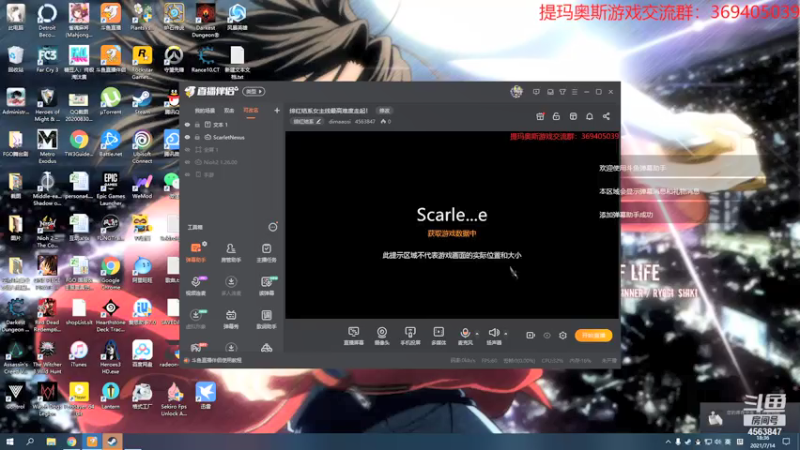Toggle visibility of ScarletNexus source

coord(187,137)
